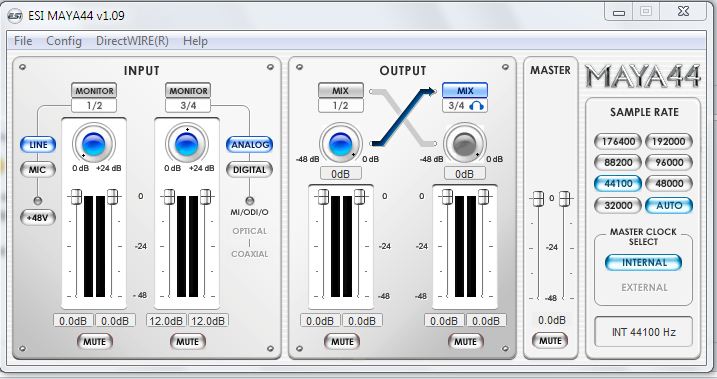This screenshot has height=379, width=717.
Task: Click the input 1/2 gain knob
Action: click(94, 144)
